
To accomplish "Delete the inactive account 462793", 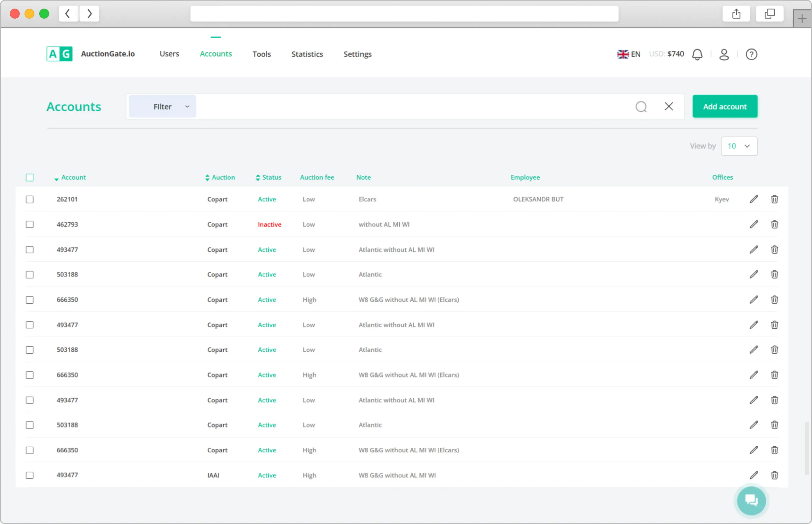I will 774,224.
